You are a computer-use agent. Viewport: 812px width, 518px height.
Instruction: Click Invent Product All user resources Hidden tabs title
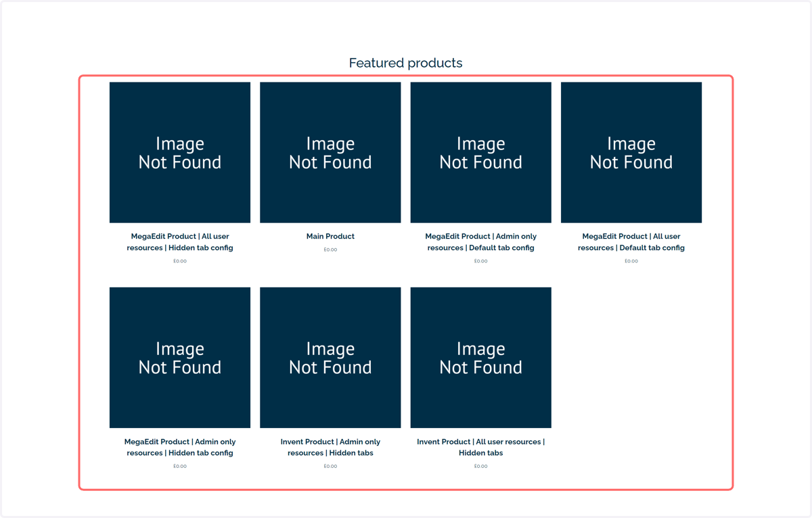[x=480, y=447]
